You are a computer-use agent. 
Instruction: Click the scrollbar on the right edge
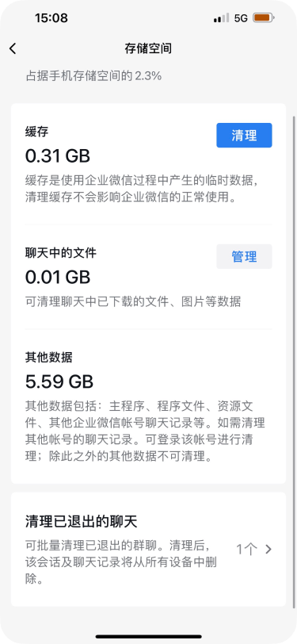click(294, 362)
